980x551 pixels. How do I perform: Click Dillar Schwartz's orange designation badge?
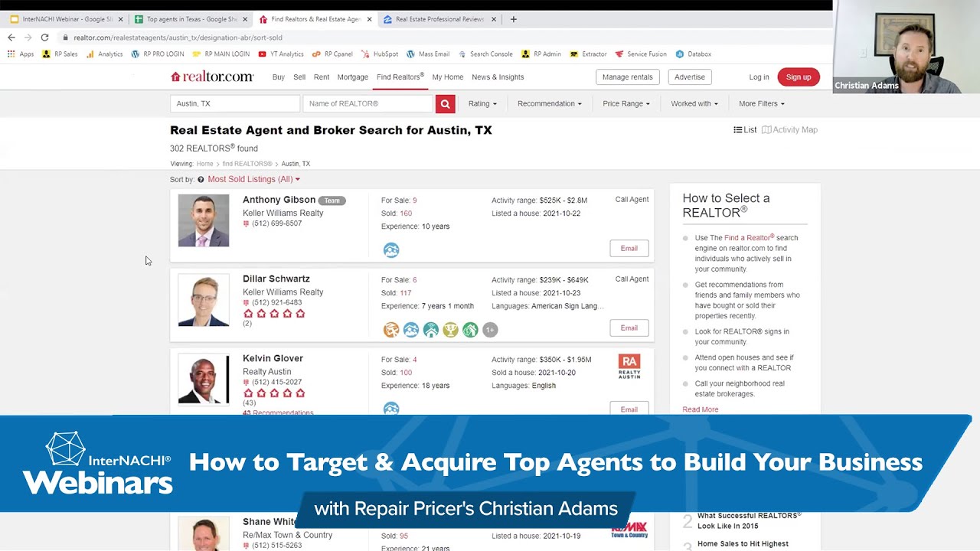(391, 330)
